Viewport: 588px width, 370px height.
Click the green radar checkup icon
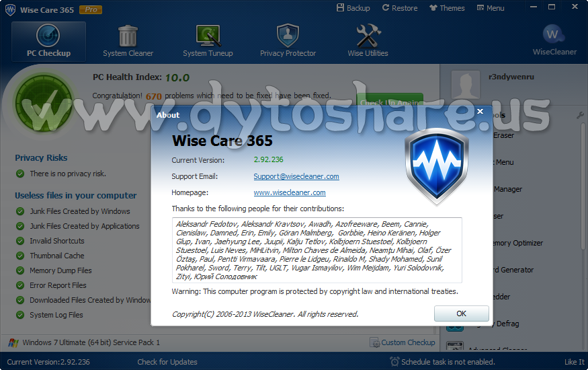pos(44,102)
